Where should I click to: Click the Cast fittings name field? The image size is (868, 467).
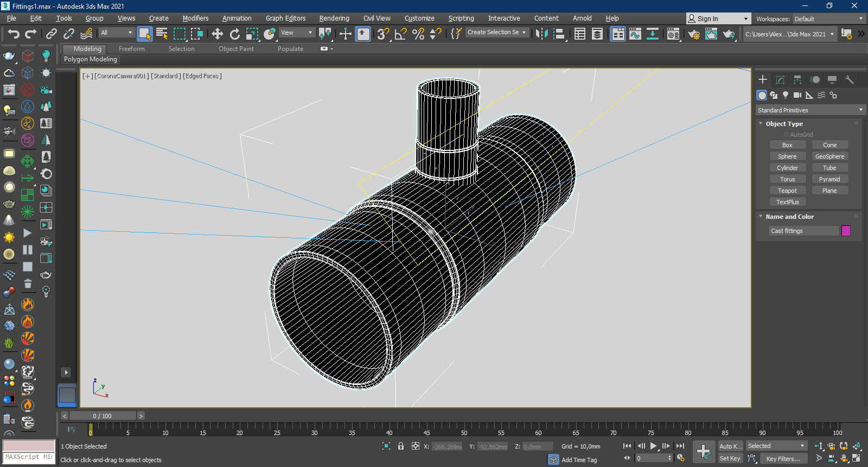coord(804,231)
